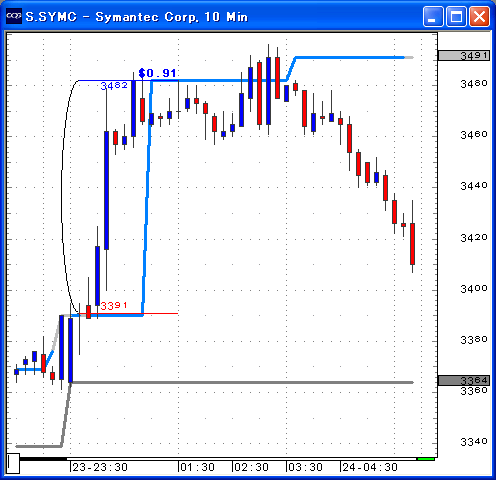Click the 02:30 time axis label
Image resolution: width=496 pixels, height=480 pixels.
[251, 467]
